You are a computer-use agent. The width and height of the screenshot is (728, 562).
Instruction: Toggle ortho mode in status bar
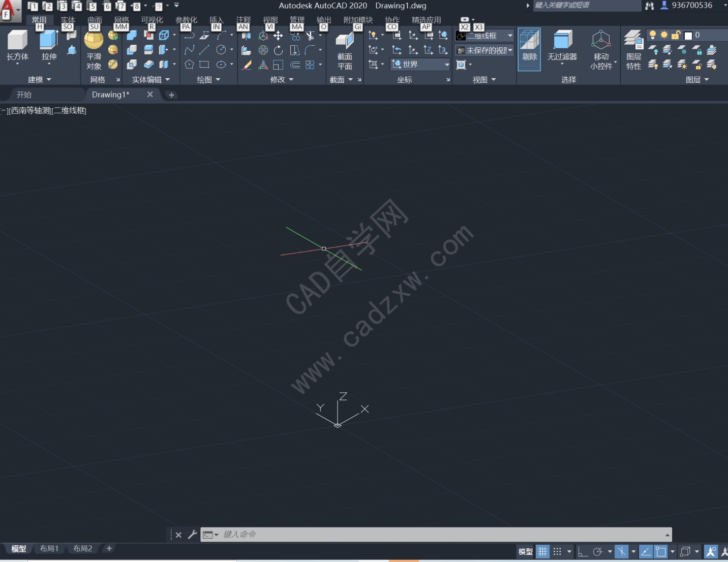pyautogui.click(x=583, y=551)
